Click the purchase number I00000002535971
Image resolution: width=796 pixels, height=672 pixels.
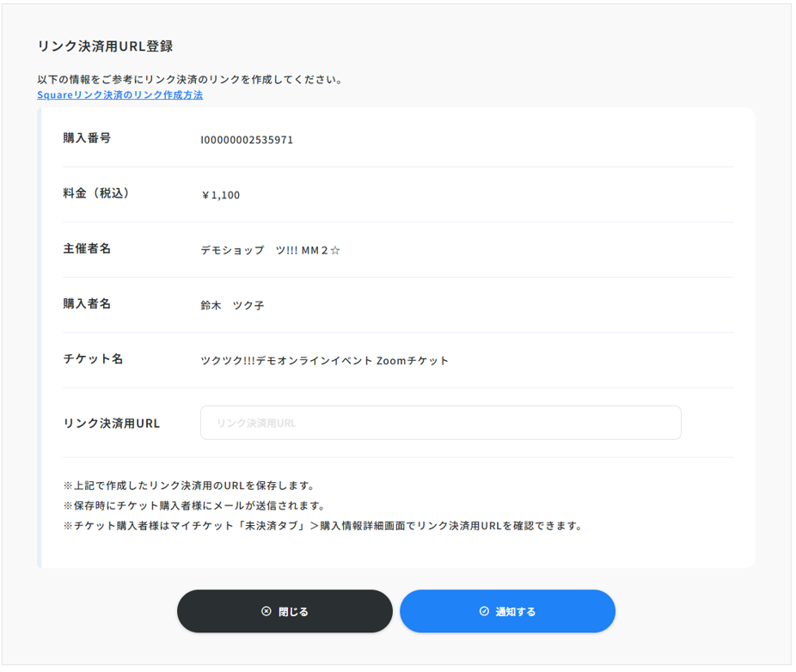[247, 139]
